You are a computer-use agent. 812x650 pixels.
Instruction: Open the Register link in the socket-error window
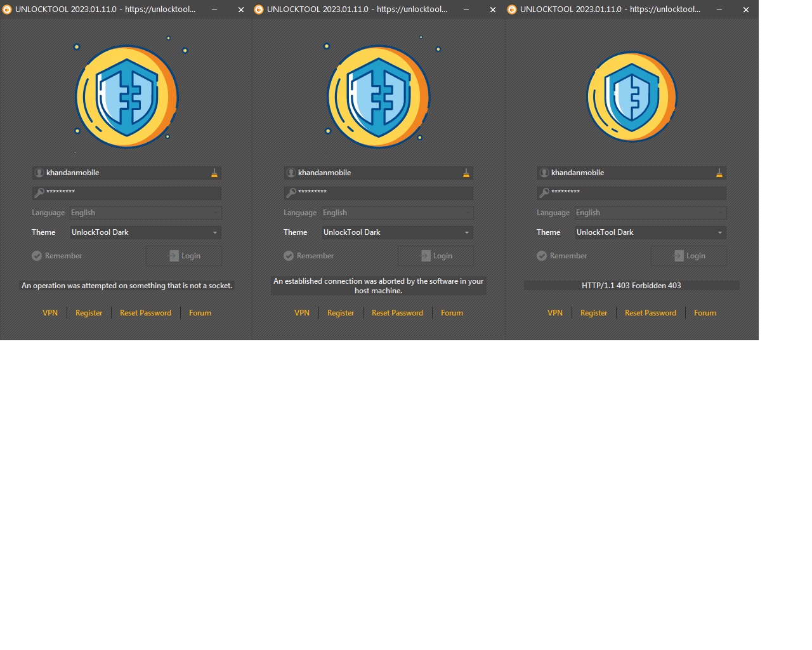89,313
